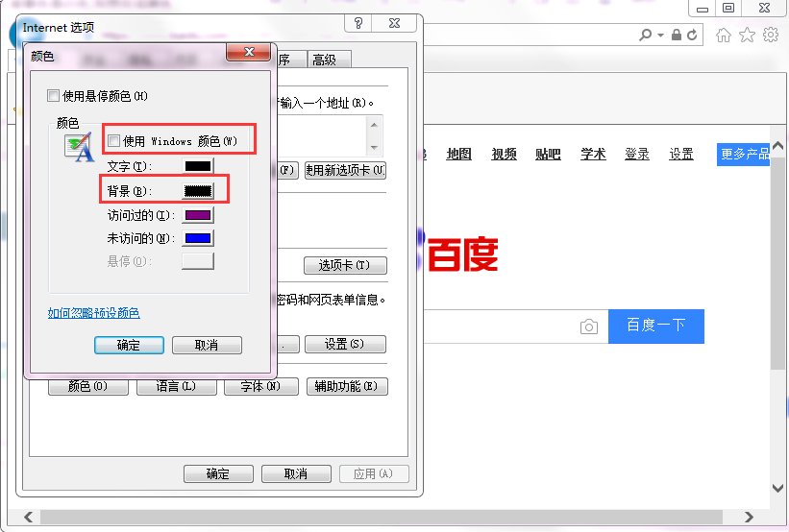Viewport: 789px width, 532px height.
Task: Click the browser vertical scrollbar up arrow
Action: [x=777, y=146]
